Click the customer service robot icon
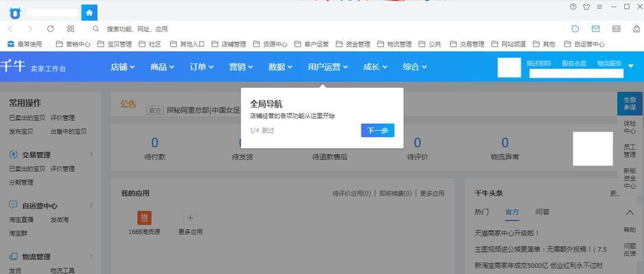The height and width of the screenshot is (274, 644). (636, 29)
